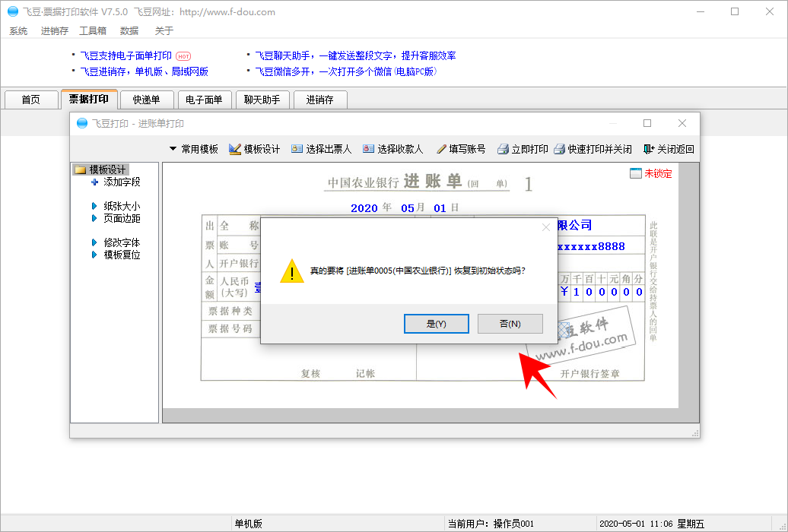This screenshot has width=788, height=532.
Task: Close the confirmation dialog with X
Action: click(x=546, y=227)
